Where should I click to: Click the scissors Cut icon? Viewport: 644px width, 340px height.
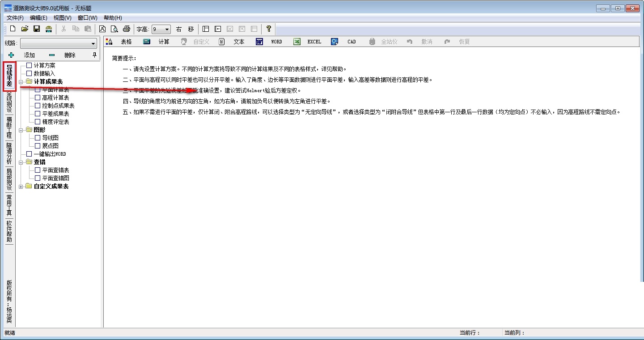tap(64, 29)
